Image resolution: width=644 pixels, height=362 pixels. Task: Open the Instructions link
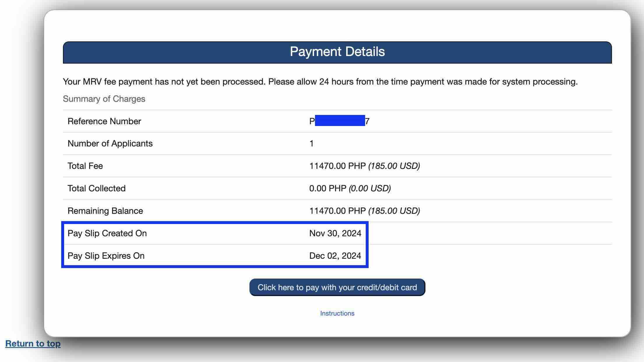[337, 313]
